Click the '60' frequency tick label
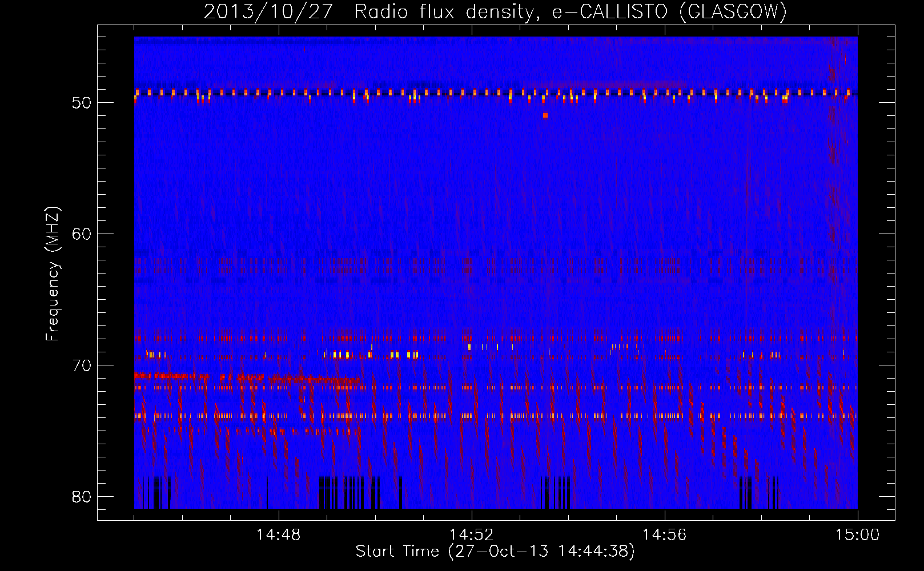The image size is (924, 571). tap(82, 234)
